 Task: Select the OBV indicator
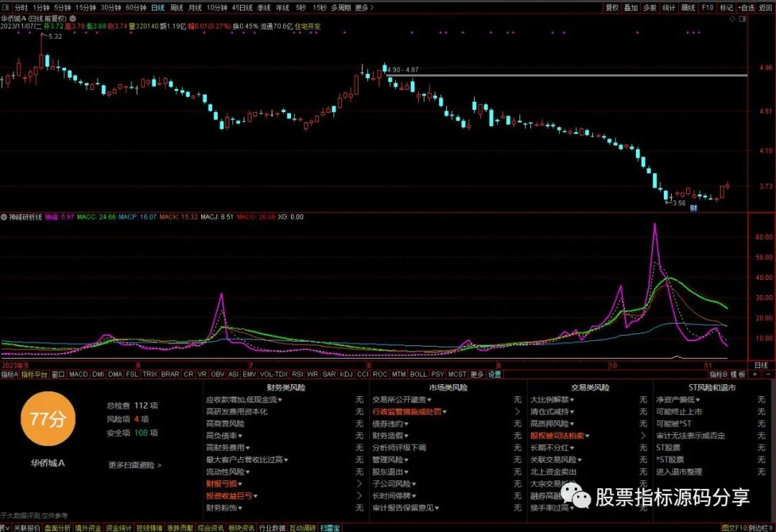(217, 374)
